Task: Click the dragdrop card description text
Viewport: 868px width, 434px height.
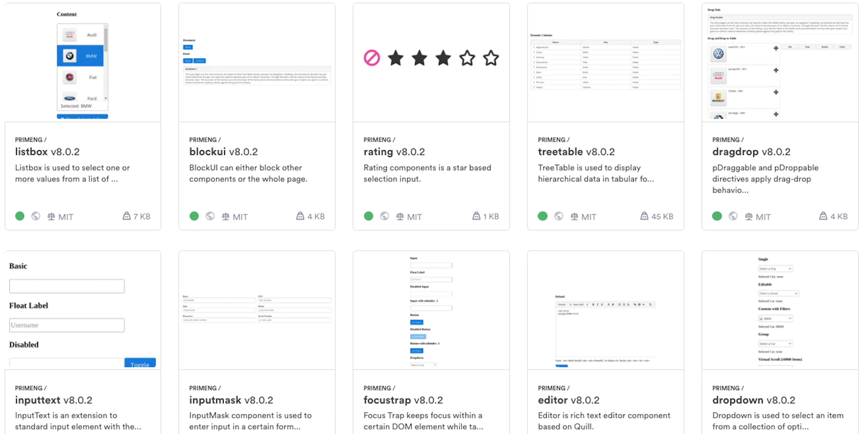Action: [x=765, y=179]
